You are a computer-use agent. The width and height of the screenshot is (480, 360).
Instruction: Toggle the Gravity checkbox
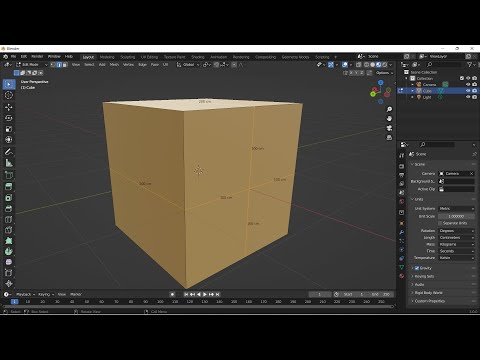[x=417, y=268]
